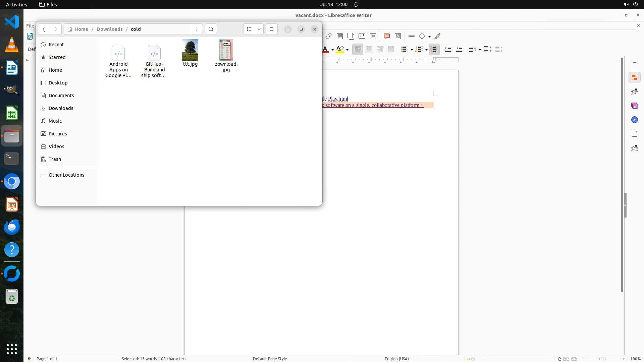Toggle Center paragraph alignment
Image resolution: width=644 pixels, height=362 pixels.
[369, 49]
